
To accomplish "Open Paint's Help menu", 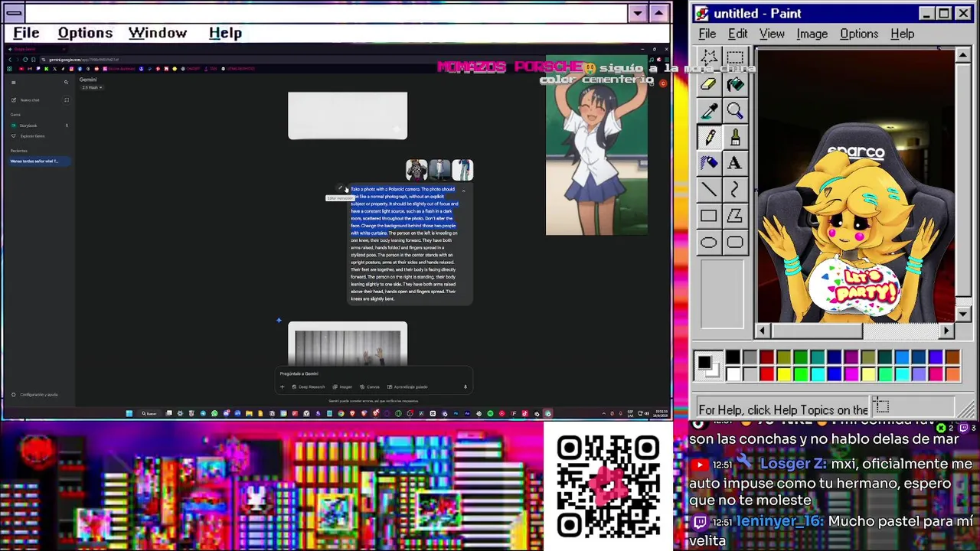I will tap(902, 34).
